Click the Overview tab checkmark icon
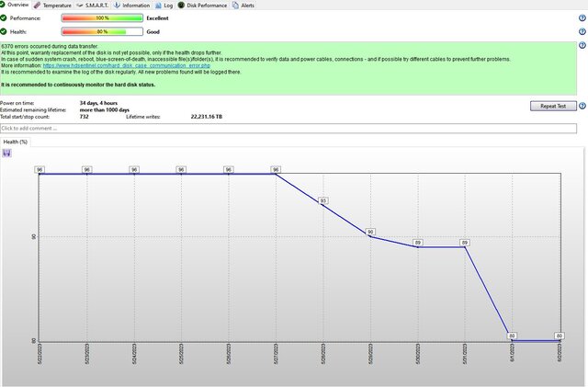The image size is (588, 387). point(4,5)
